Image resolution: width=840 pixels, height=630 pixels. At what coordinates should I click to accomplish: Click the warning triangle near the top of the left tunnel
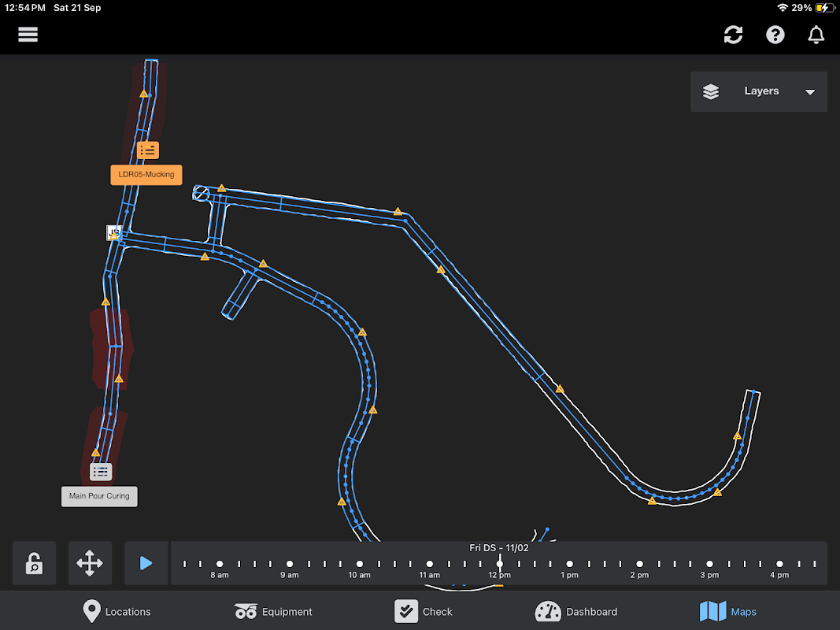pos(143,94)
